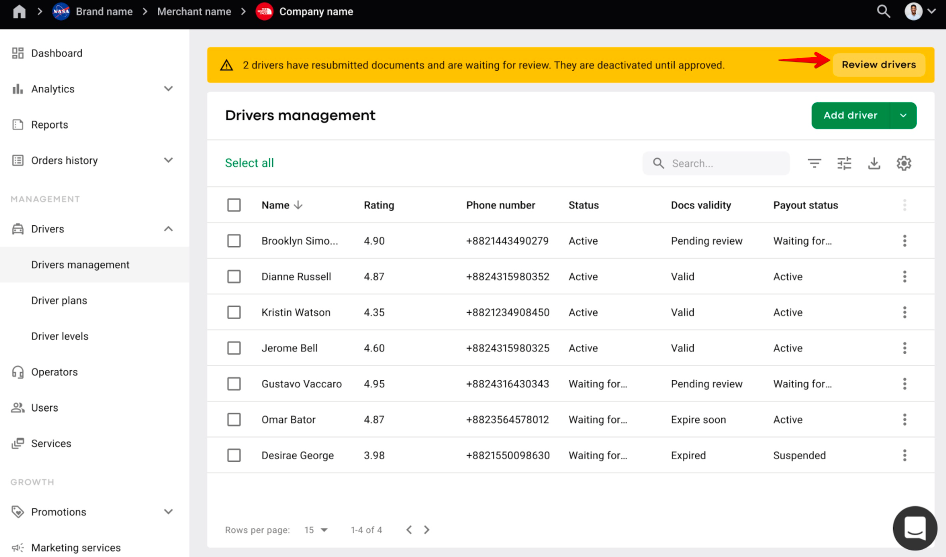Screen dimensions: 946x557
Task: Check the box for Brooklyn Simmons row
Action: (x=234, y=241)
